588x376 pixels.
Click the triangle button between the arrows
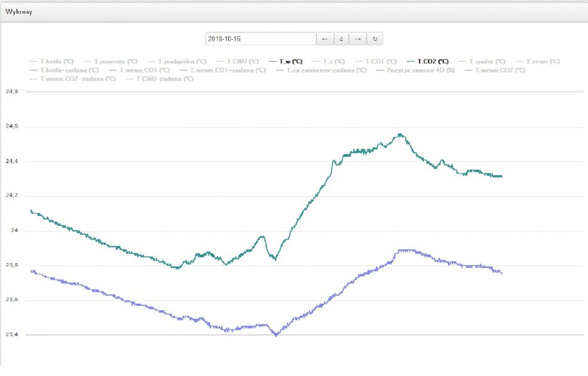(341, 39)
